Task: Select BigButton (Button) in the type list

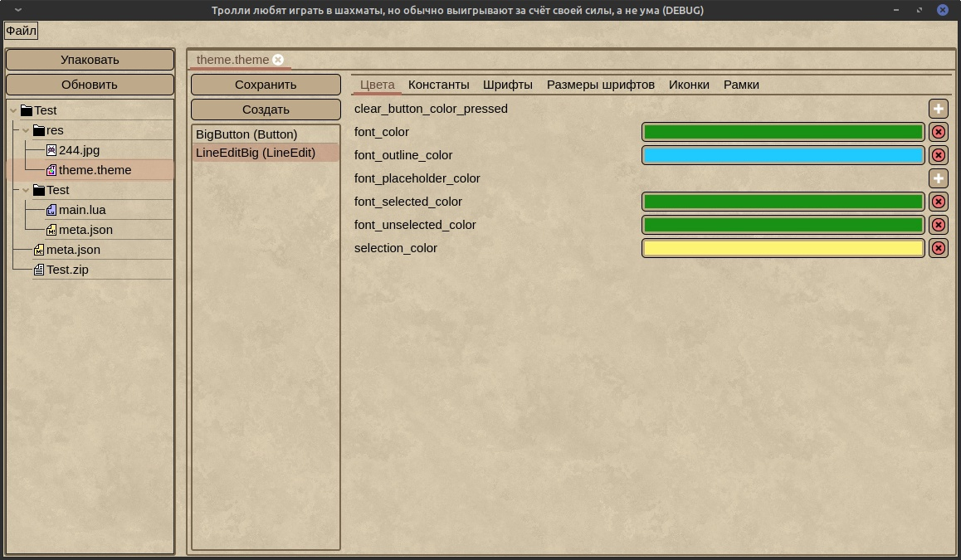Action: pyautogui.click(x=266, y=134)
